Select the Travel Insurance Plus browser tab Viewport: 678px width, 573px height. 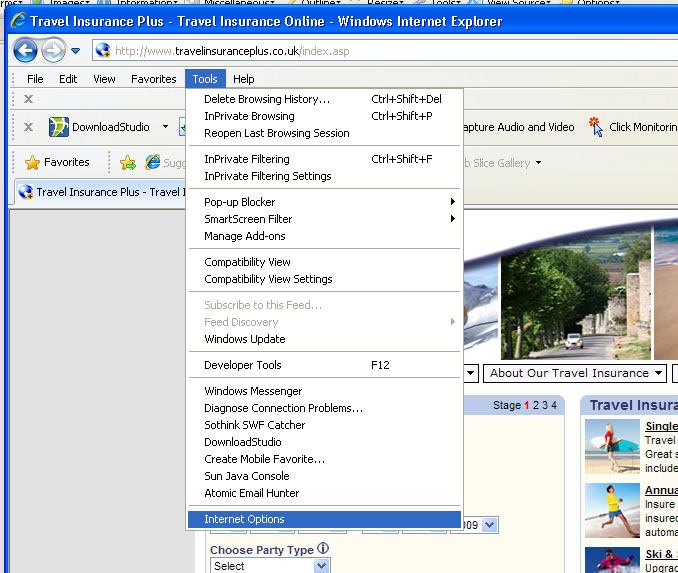(101, 192)
